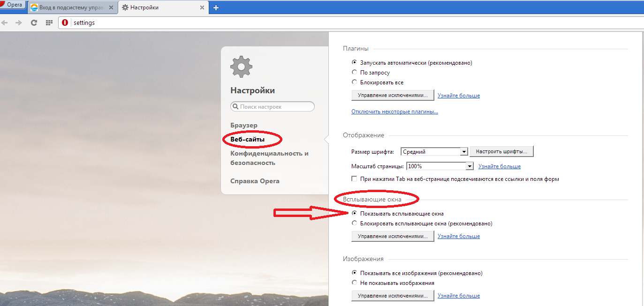Open Размер шрифта dropdown showing Средний

[x=434, y=151]
